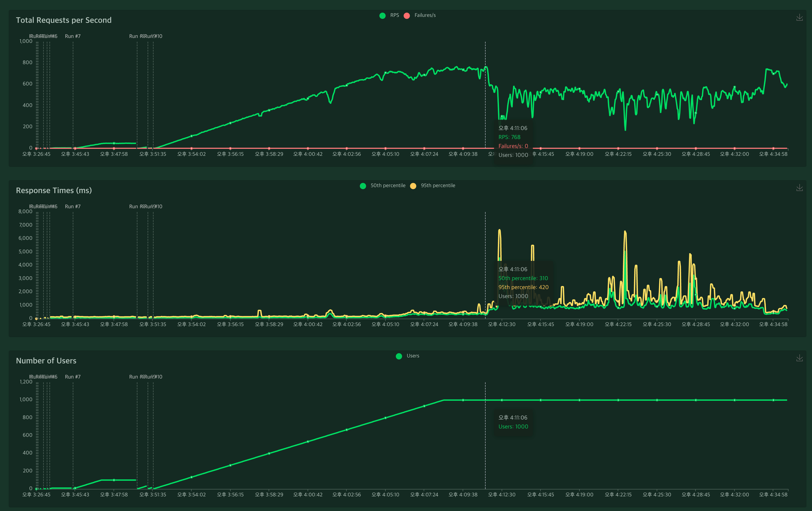Image resolution: width=812 pixels, height=511 pixels.
Task: Click the 4:07:24 data point on users line
Action: pos(424,406)
